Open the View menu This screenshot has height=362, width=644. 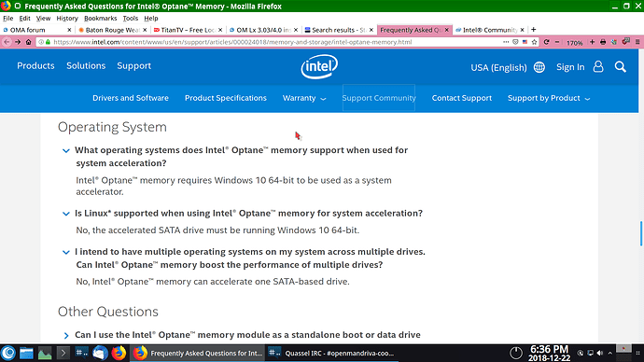tap(43, 19)
